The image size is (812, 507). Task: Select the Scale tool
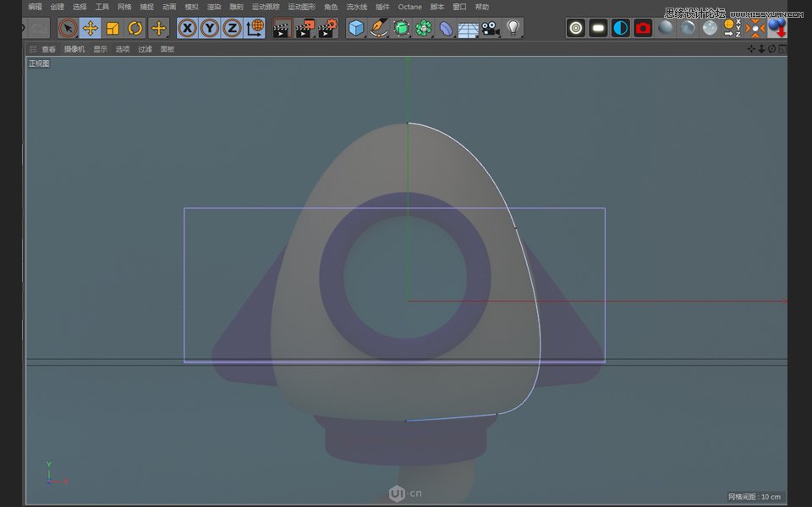coord(112,28)
